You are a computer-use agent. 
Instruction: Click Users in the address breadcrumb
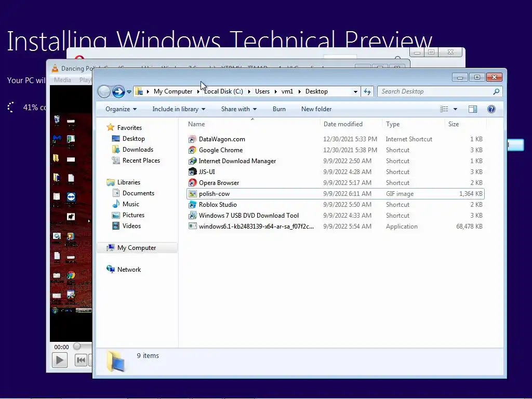point(262,91)
